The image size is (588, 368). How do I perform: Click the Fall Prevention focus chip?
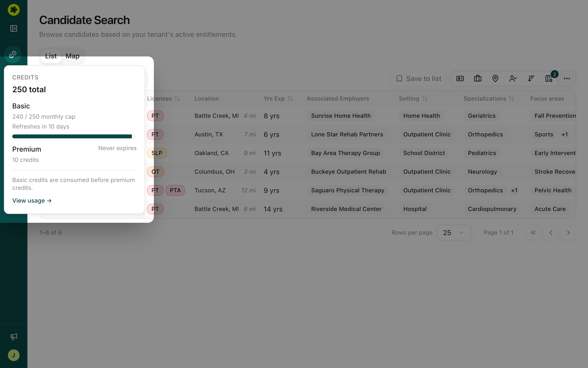click(553, 116)
